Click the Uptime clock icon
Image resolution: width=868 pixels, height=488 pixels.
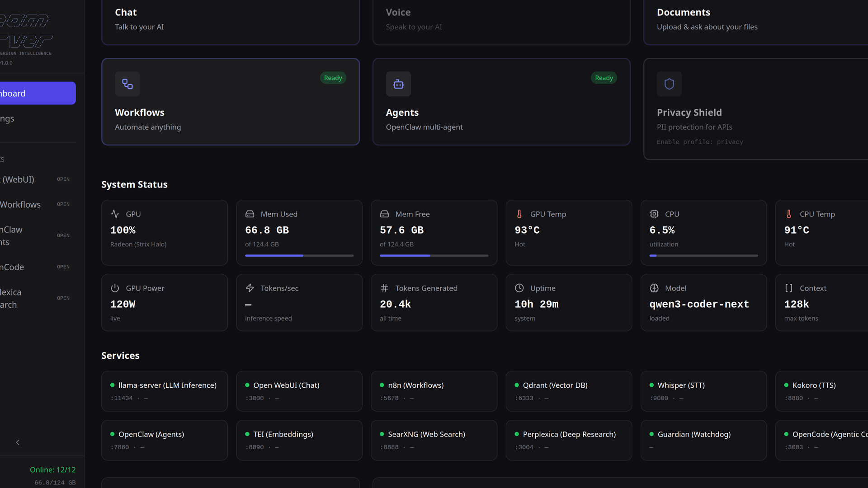coord(519,288)
